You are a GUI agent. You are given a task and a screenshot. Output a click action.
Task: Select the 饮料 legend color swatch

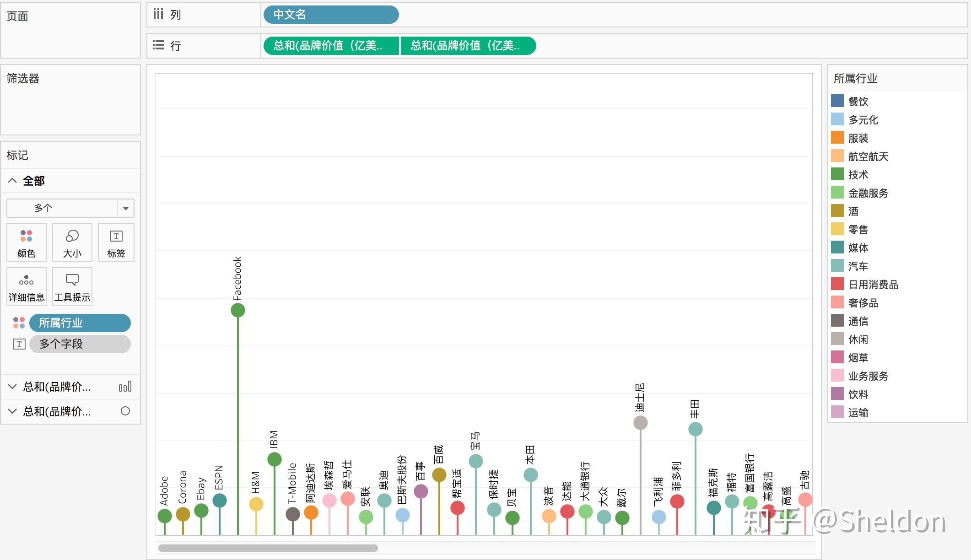click(x=837, y=393)
